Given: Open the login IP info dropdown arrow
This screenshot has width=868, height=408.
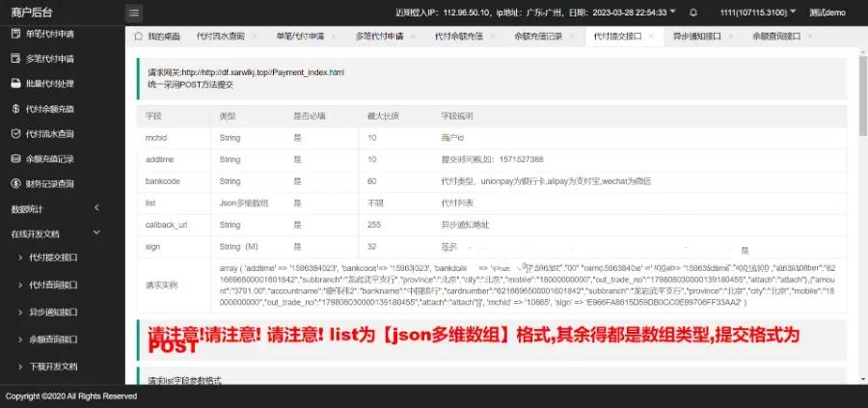Looking at the screenshot, I should click(672, 12).
